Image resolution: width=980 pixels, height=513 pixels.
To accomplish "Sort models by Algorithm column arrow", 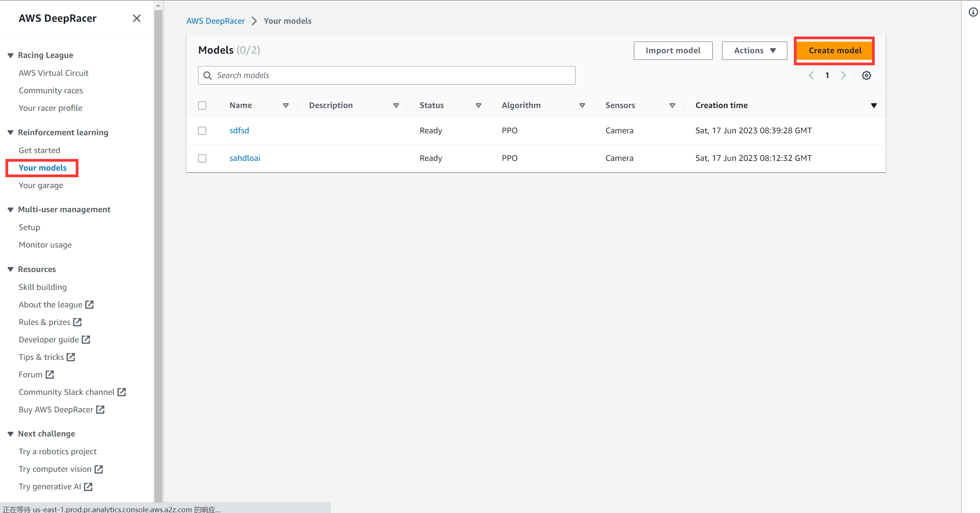I will [x=582, y=106].
